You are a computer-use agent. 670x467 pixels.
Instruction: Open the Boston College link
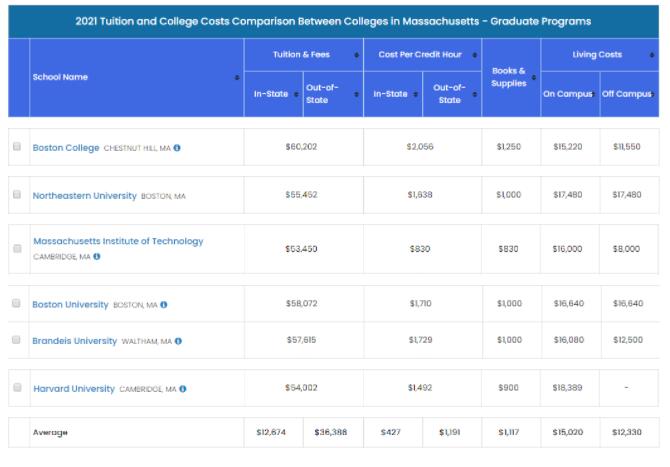click(x=66, y=148)
